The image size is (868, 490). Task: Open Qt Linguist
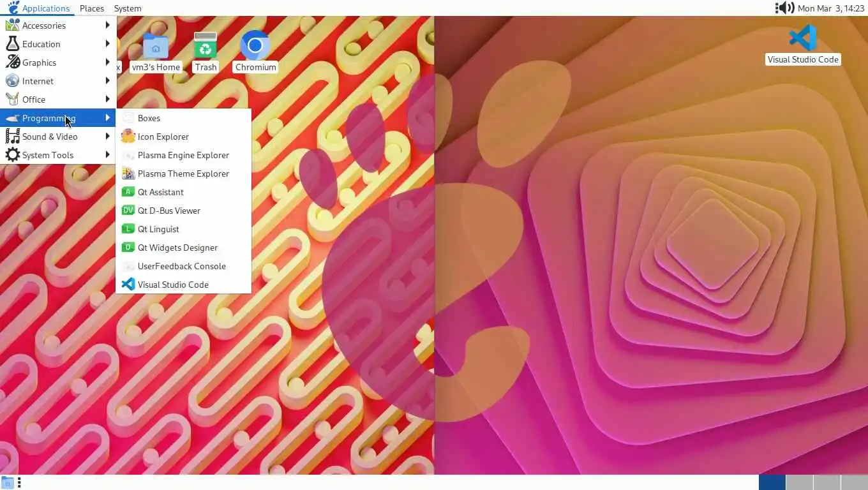click(x=183, y=229)
